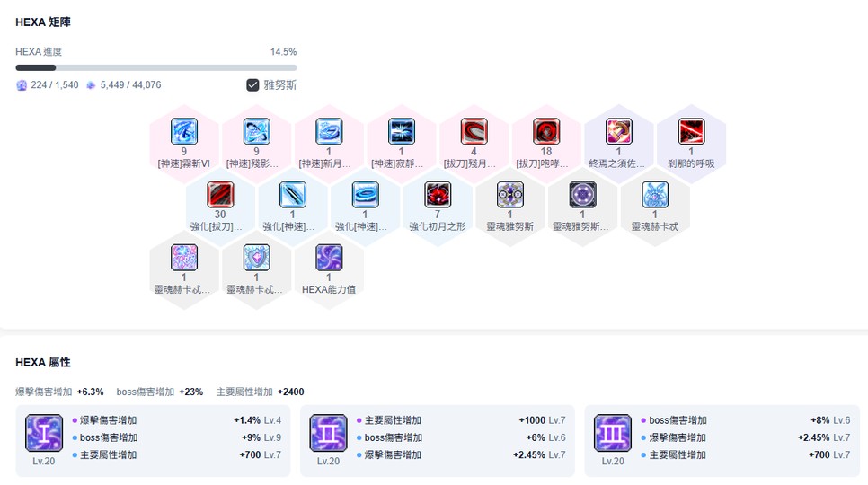Click the +6% Lv.6 boss row in core II
This screenshot has width=868, height=485.
(461, 437)
